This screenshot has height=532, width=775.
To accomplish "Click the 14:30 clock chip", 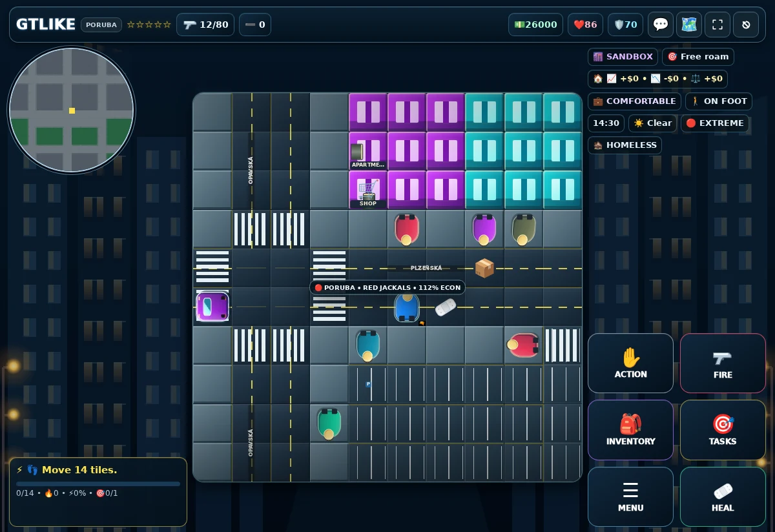I will pos(606,123).
